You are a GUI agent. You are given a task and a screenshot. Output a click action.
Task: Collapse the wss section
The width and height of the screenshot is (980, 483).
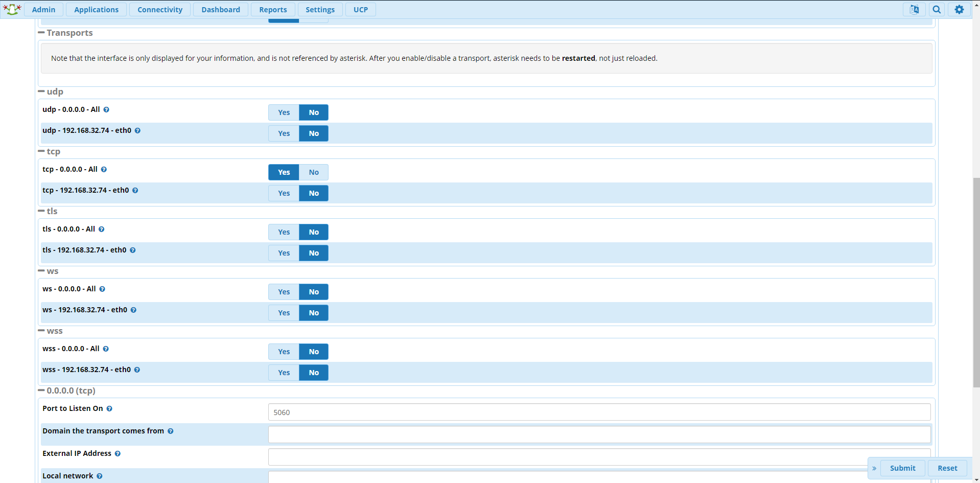coord(41,331)
